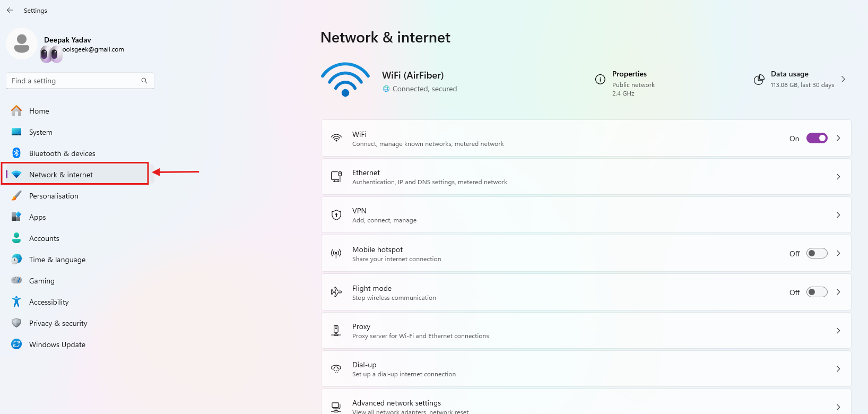Image resolution: width=868 pixels, height=414 pixels.
Task: Enable the Mobile hotspot toggle
Action: pos(817,253)
